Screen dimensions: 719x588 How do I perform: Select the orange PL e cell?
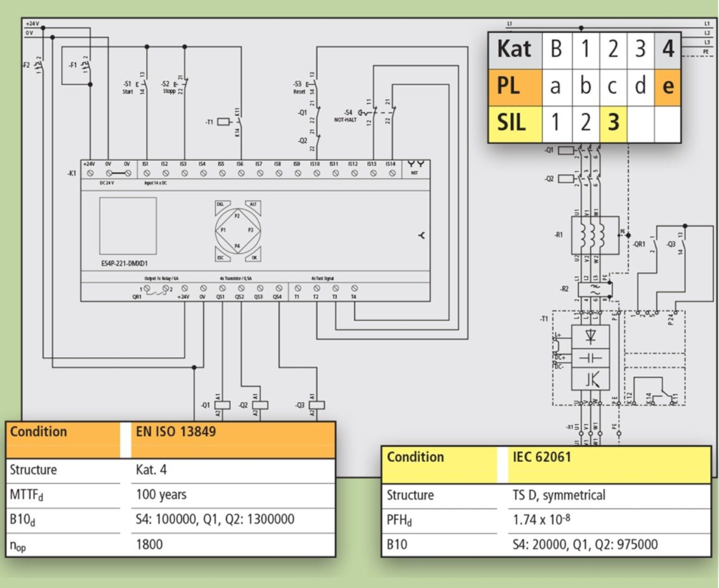668,87
